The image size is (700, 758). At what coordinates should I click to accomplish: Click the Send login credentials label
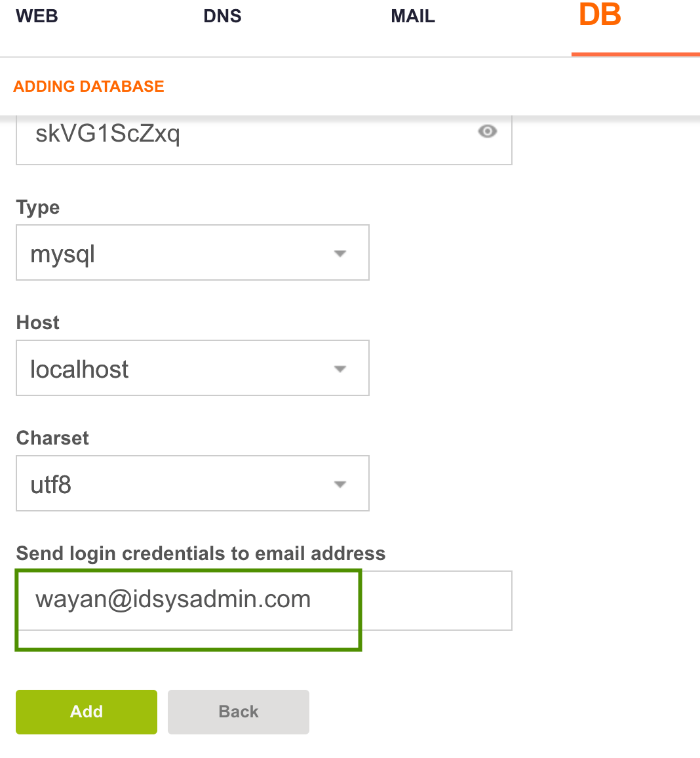coord(201,554)
